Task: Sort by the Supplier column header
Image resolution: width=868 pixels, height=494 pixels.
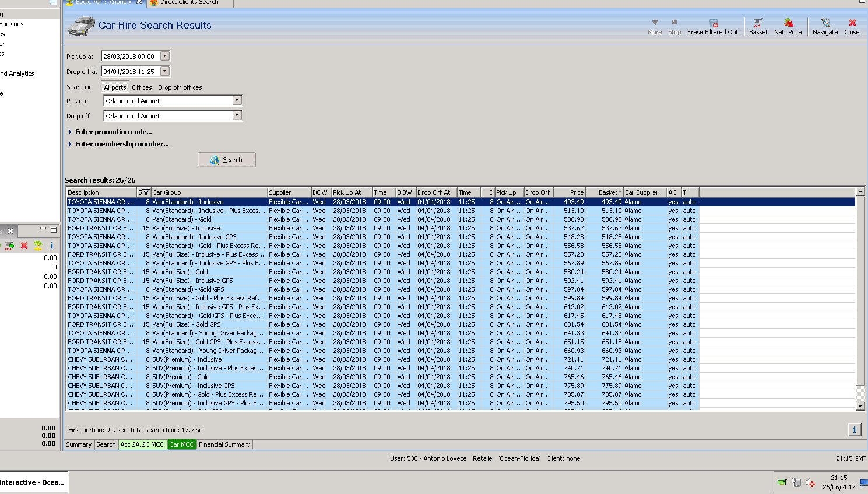Action: click(289, 192)
